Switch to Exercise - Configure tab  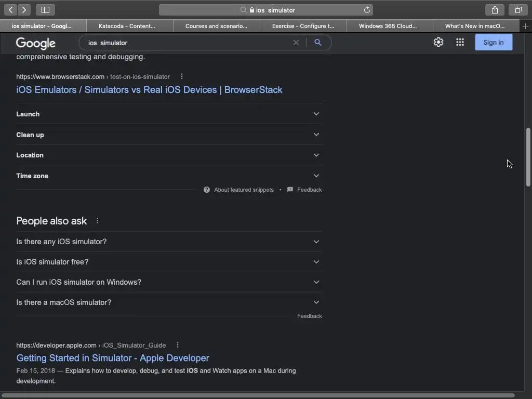pyautogui.click(x=303, y=26)
